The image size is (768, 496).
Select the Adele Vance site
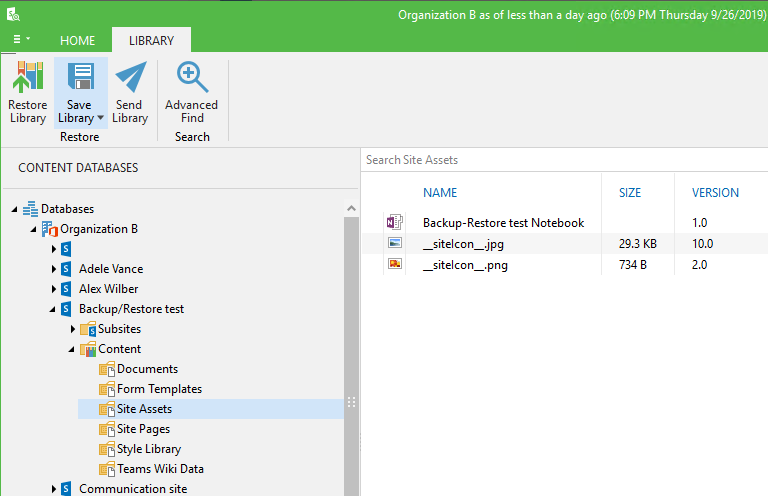[111, 269]
